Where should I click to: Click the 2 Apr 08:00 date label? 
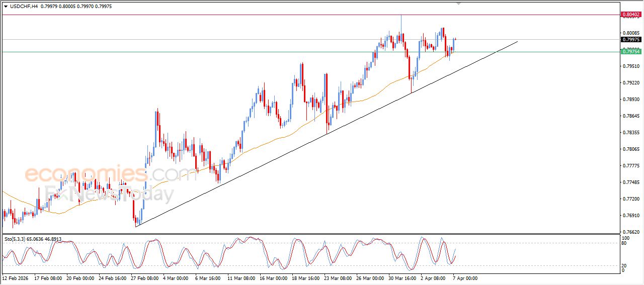(x=434, y=277)
